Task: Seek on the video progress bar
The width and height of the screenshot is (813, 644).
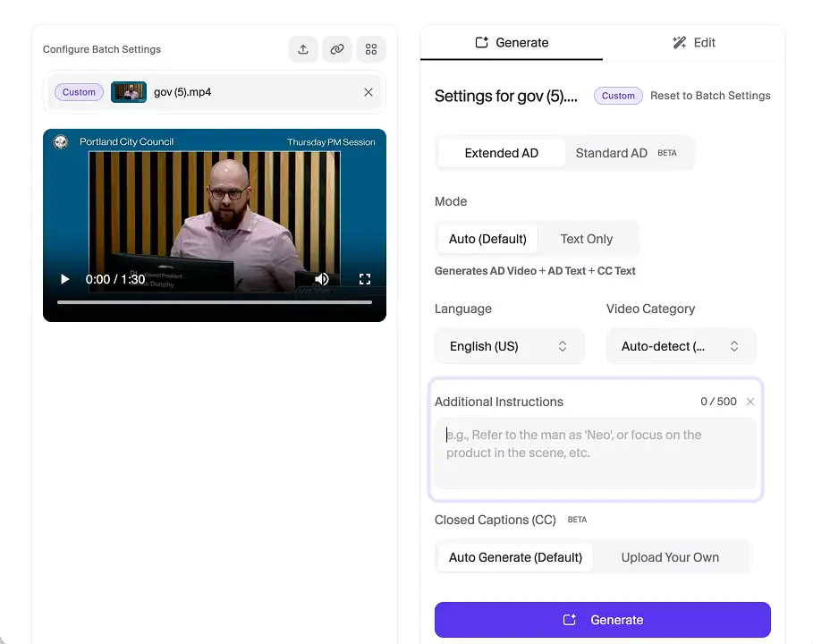Action: pyautogui.click(x=215, y=302)
